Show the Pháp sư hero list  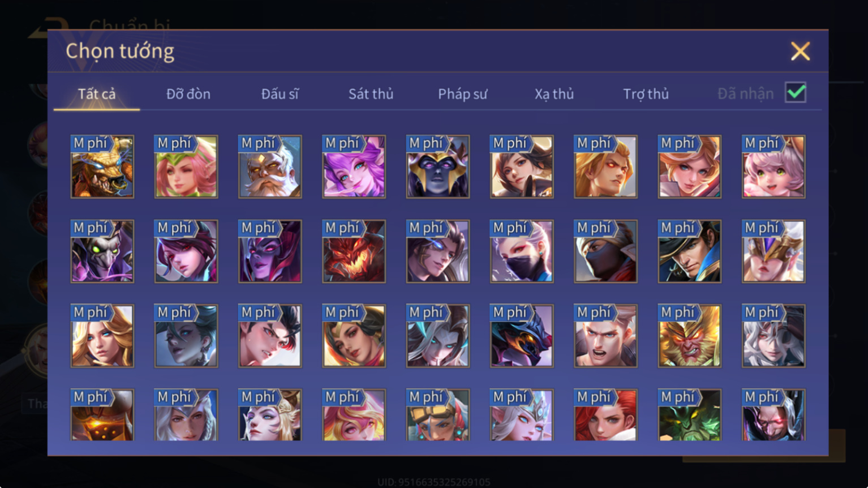[462, 94]
